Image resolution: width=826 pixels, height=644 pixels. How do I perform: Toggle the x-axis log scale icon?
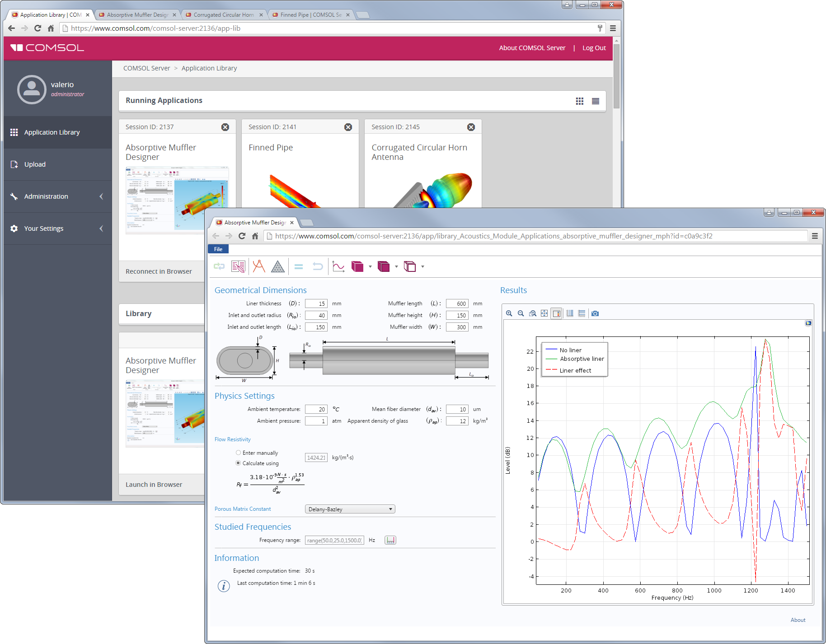tap(570, 313)
